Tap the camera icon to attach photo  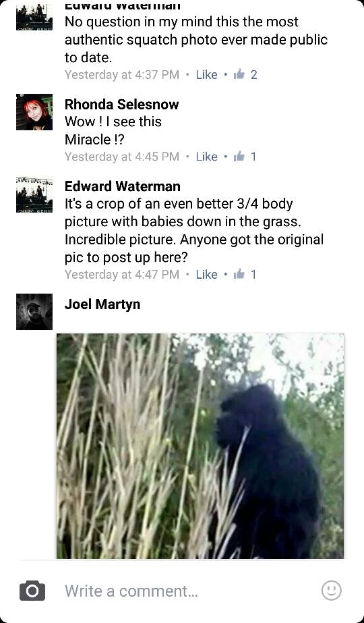point(32,591)
